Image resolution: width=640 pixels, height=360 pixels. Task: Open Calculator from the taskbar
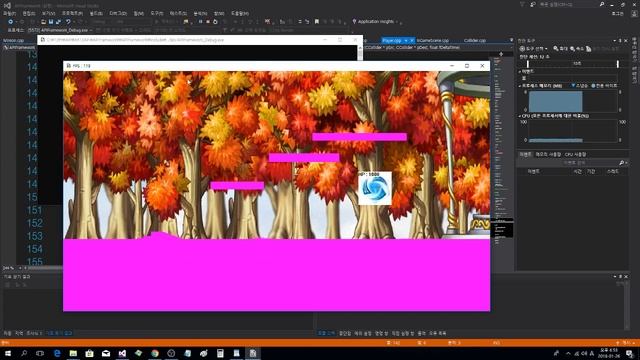[x=220, y=353]
